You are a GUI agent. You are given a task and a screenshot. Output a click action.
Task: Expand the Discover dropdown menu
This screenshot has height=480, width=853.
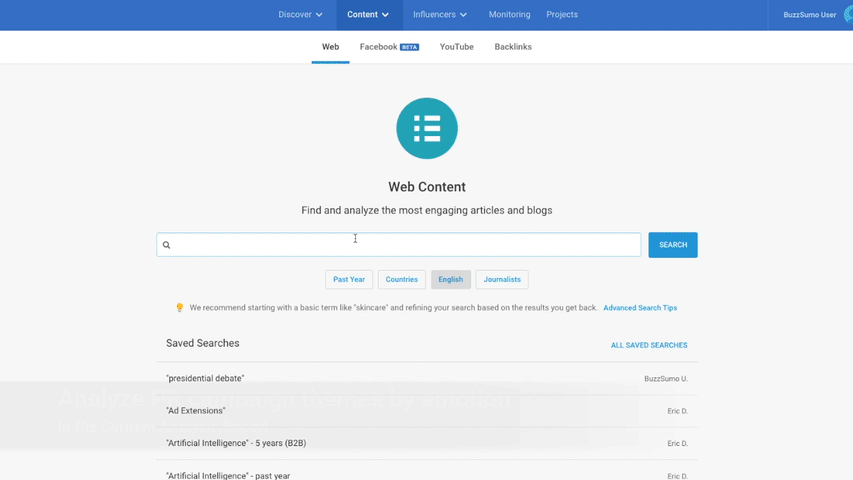point(300,15)
